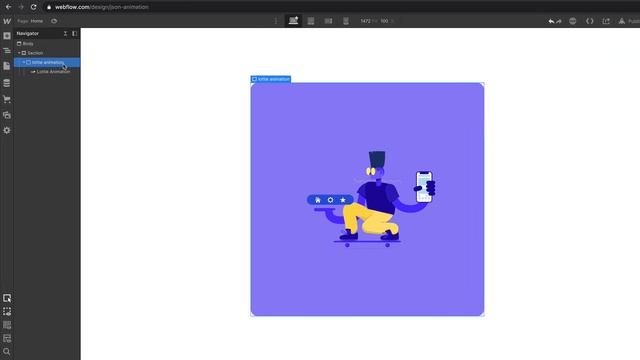Toggle element edges visibility
The height and width of the screenshot is (360, 640).
tap(7, 311)
